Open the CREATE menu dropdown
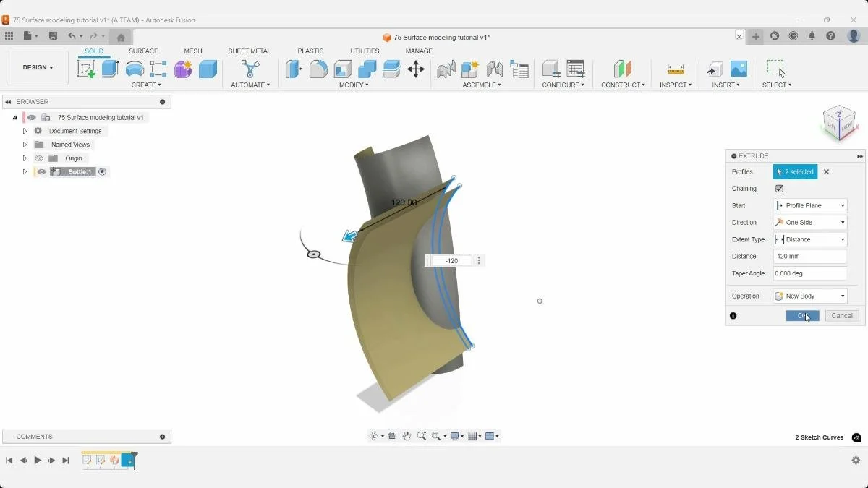 [x=146, y=85]
